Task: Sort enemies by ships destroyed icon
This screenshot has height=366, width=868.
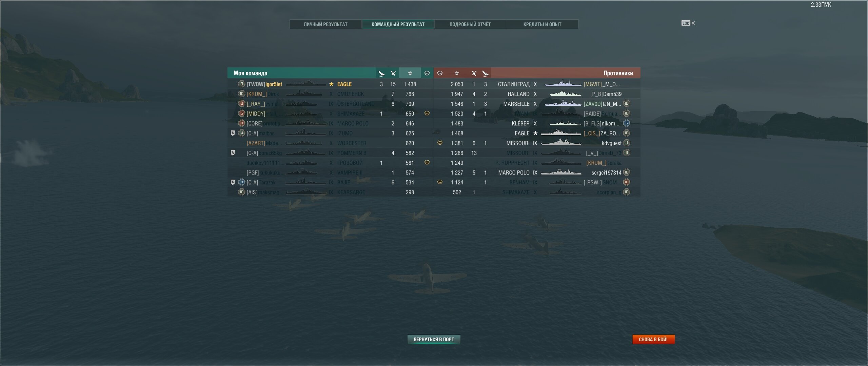Action: click(485, 73)
